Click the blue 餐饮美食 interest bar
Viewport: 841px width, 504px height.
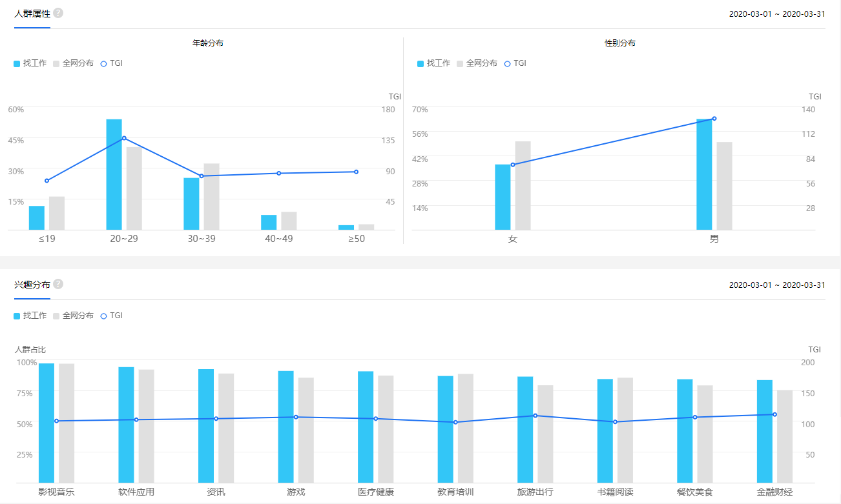coord(685,431)
